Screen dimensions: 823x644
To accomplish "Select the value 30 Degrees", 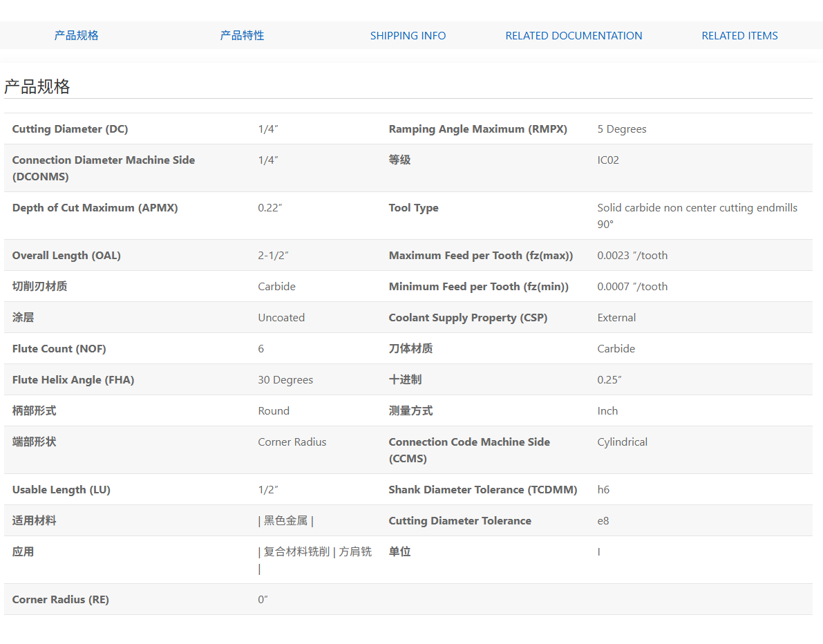I will pyautogui.click(x=285, y=380).
